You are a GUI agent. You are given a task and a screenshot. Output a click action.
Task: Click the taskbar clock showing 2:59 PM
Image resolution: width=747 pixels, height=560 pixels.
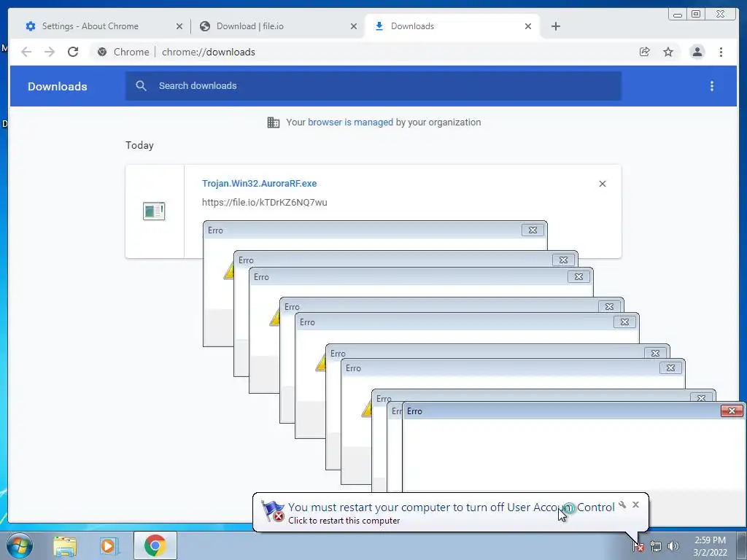(x=710, y=546)
